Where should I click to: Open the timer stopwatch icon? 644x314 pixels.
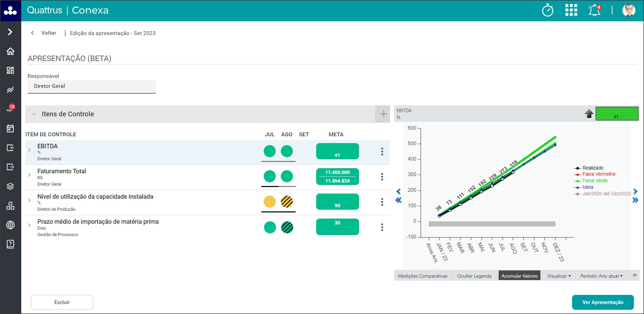[547, 10]
